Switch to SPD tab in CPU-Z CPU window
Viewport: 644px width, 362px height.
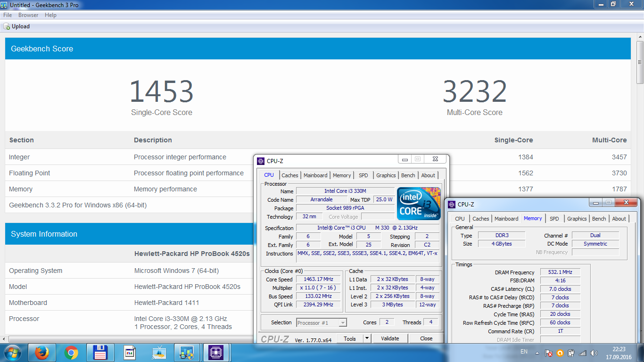pyautogui.click(x=363, y=175)
